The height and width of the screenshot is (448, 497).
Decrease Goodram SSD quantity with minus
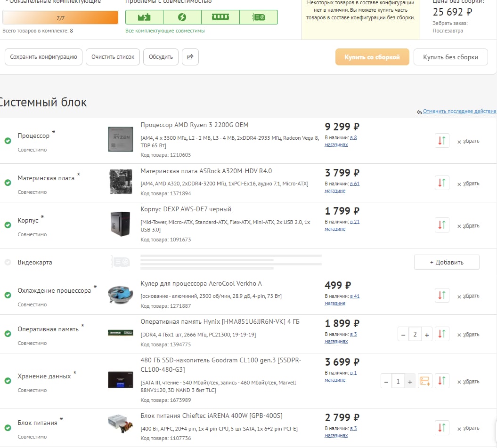coord(386,382)
